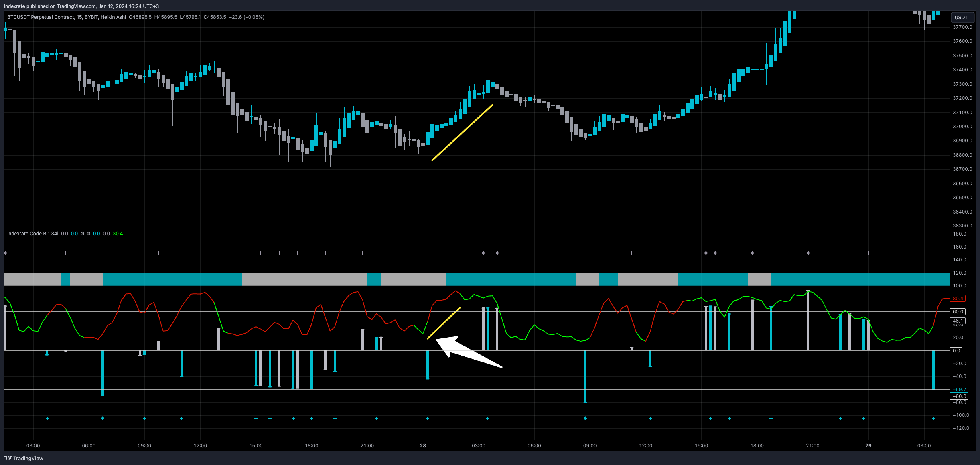980x465 pixels.
Task: Click the −120.0 indicator scale label
Action: (961, 428)
